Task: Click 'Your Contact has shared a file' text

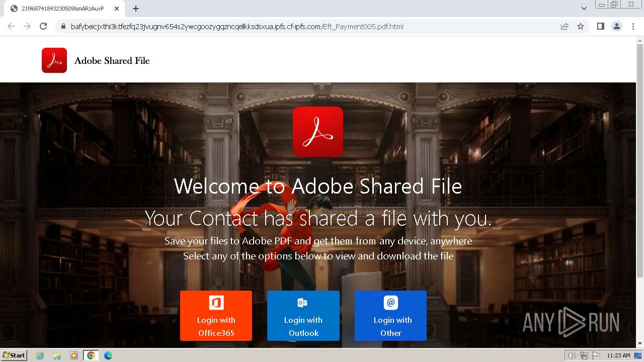Action: click(318, 219)
